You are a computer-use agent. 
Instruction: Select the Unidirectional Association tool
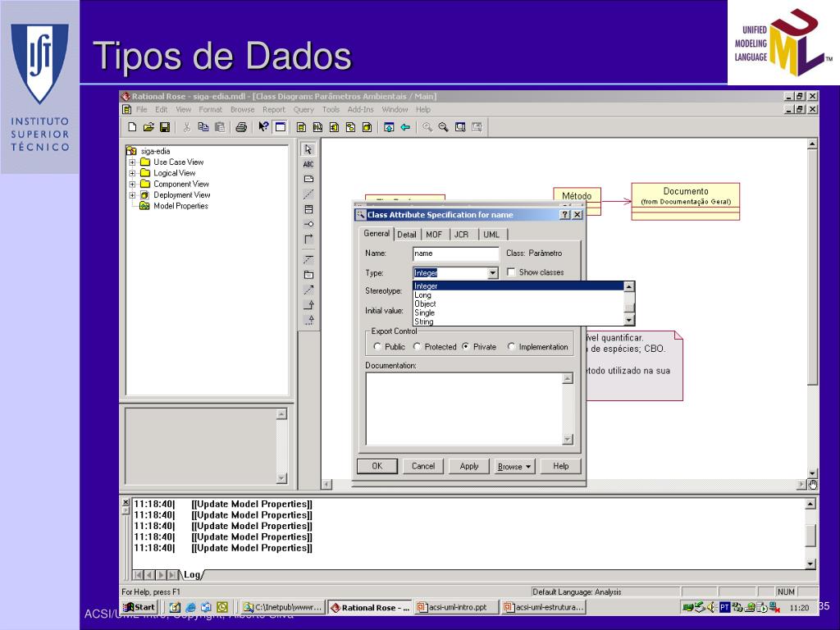[308, 239]
